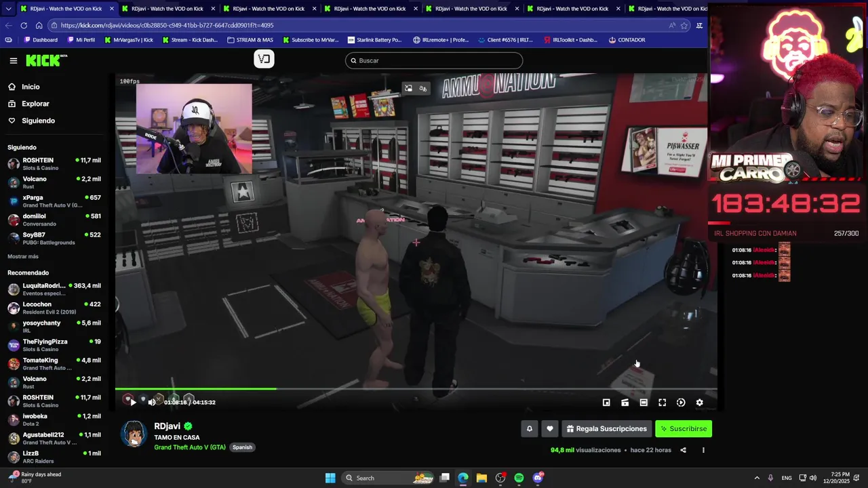The width and height of the screenshot is (868, 488).
Task: Open recommended channel TheFlyingPizza
Action: click(54, 345)
